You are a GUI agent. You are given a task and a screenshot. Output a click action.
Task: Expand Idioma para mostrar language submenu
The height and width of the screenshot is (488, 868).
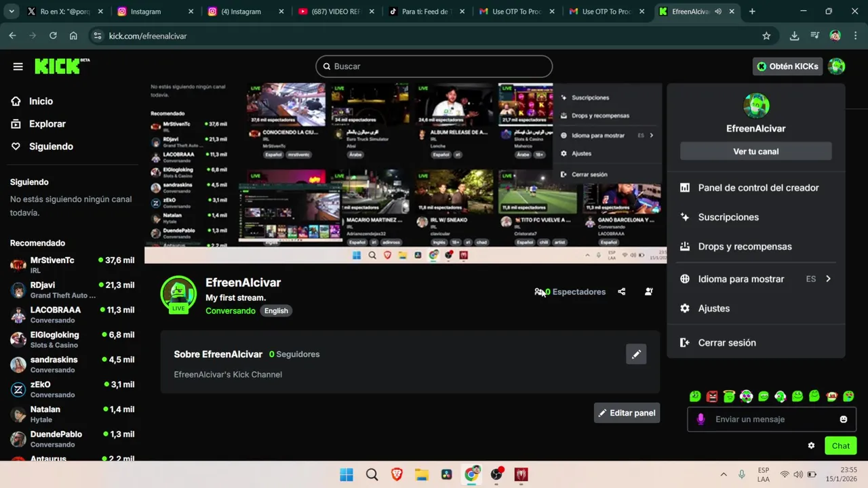click(x=756, y=279)
